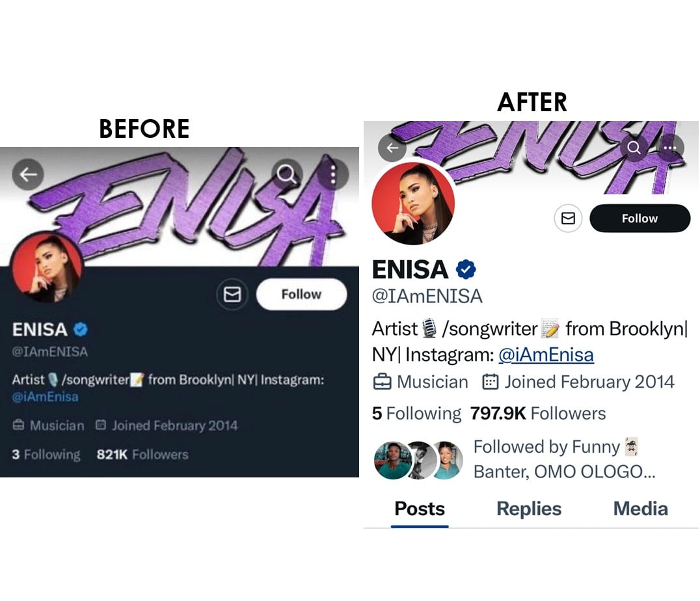This screenshot has width=700, height=601.
Task: Click the white Follow button
Action: tap(301, 294)
